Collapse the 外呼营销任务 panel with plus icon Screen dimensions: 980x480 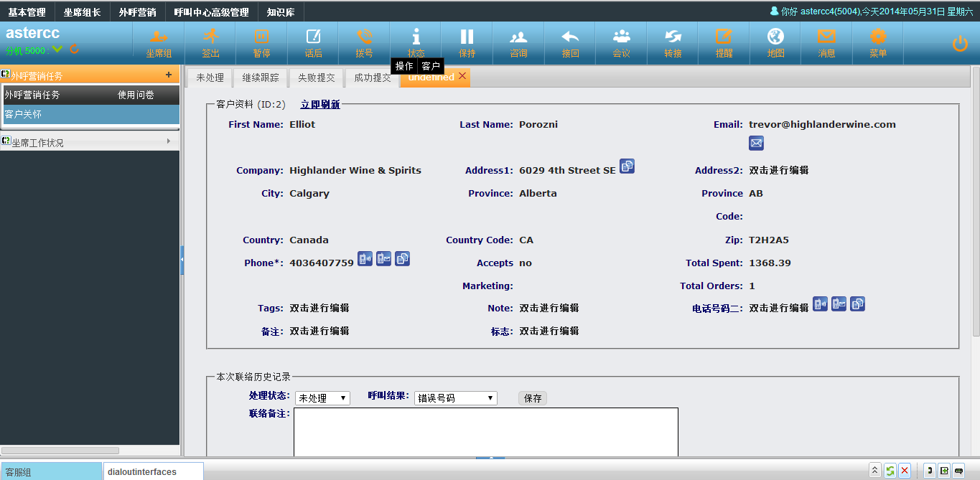[x=169, y=75]
